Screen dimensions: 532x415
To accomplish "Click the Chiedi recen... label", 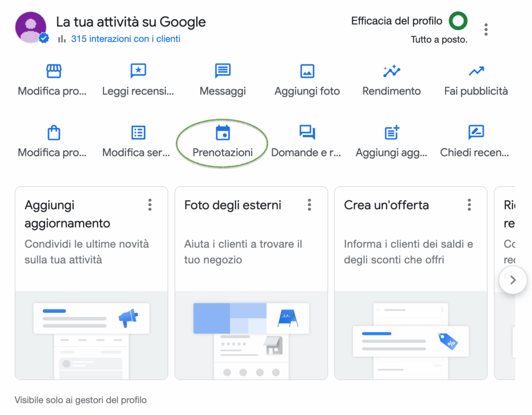I will (x=474, y=152).
